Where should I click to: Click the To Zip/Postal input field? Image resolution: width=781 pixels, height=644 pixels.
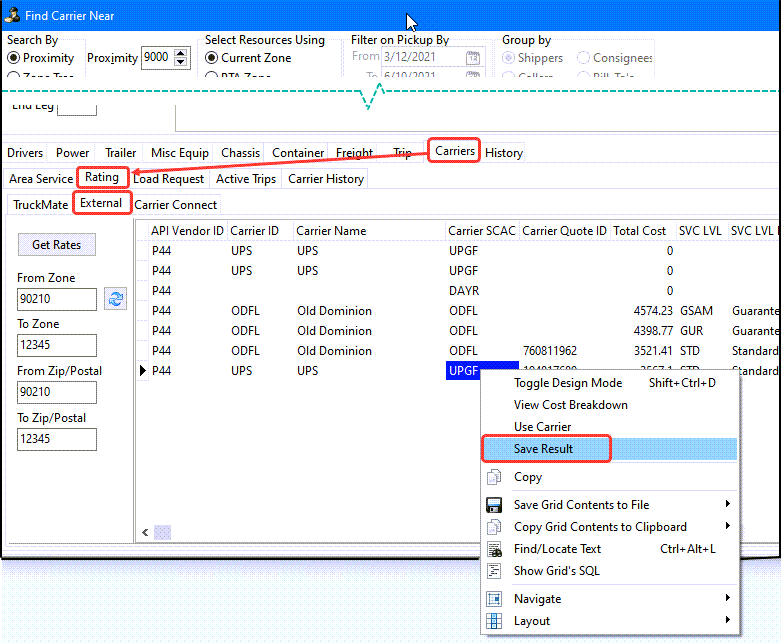[56, 439]
